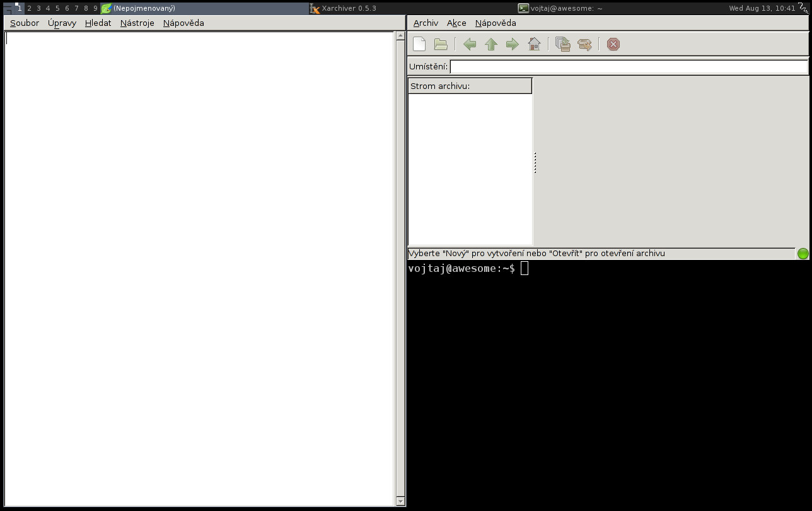812x511 pixels.
Task: Click the red Stop icon in Xarchiver
Action: pyautogui.click(x=613, y=44)
